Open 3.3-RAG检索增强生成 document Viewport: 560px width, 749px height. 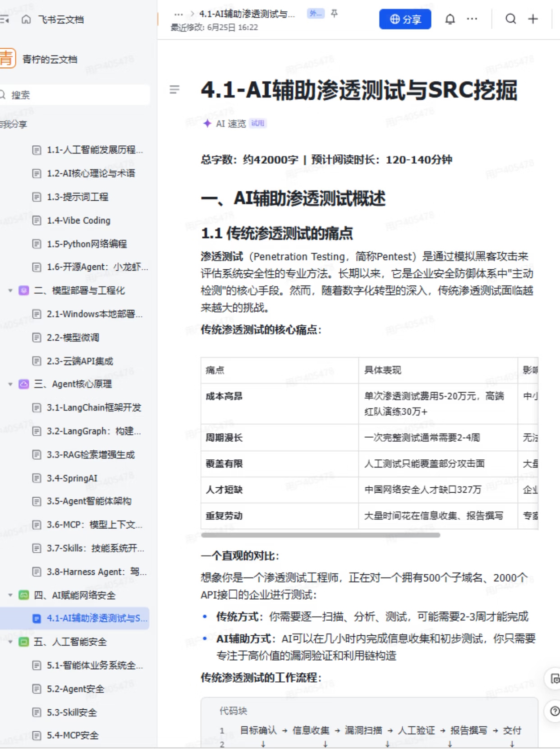[90, 454]
